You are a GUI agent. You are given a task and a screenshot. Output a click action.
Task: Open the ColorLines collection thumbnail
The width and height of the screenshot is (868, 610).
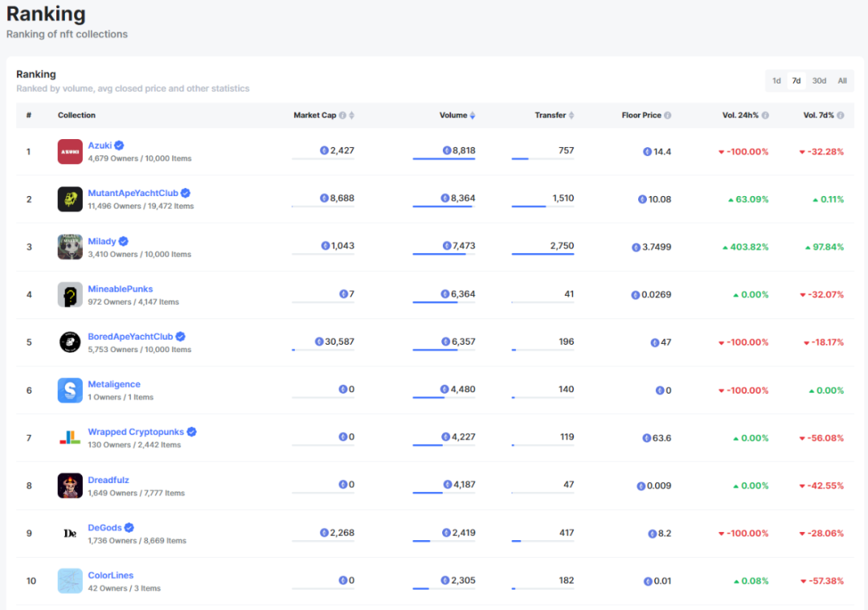(x=70, y=580)
